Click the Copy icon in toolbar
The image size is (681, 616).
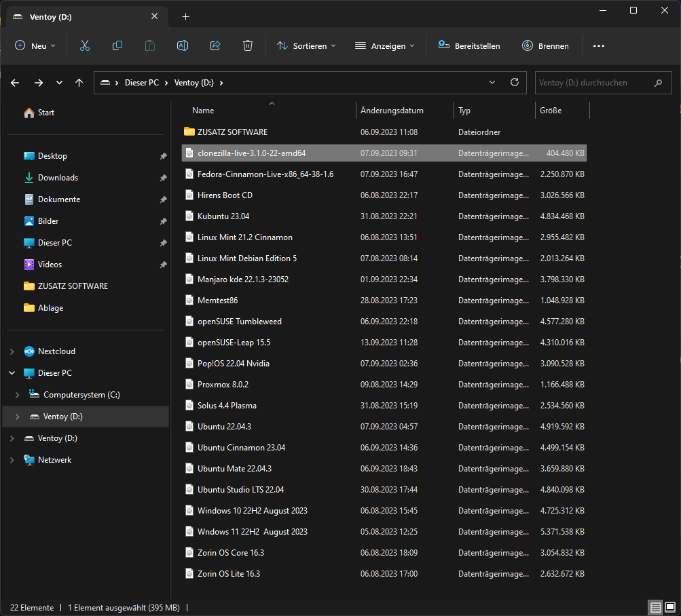coord(117,45)
